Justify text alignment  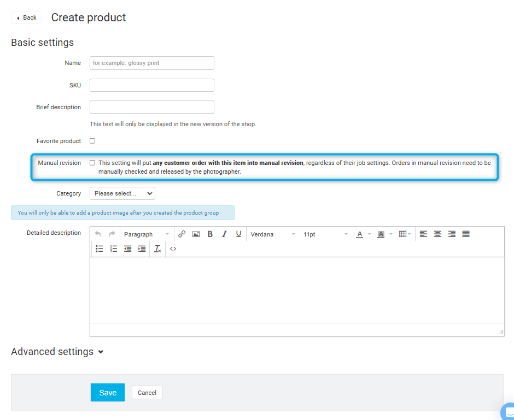coord(466,234)
